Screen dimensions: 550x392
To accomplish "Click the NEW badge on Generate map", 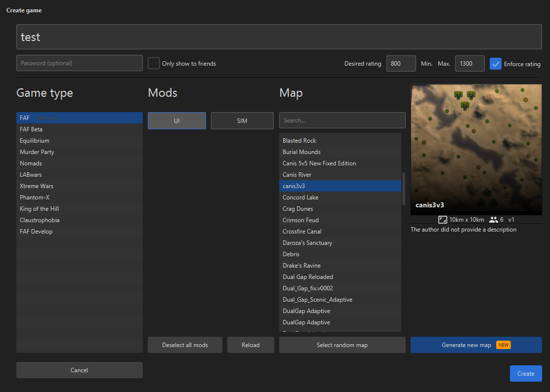I will pos(504,345).
